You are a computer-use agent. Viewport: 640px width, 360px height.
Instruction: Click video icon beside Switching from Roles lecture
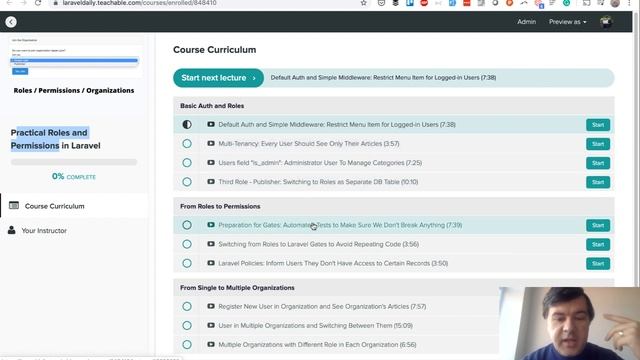tap(211, 244)
